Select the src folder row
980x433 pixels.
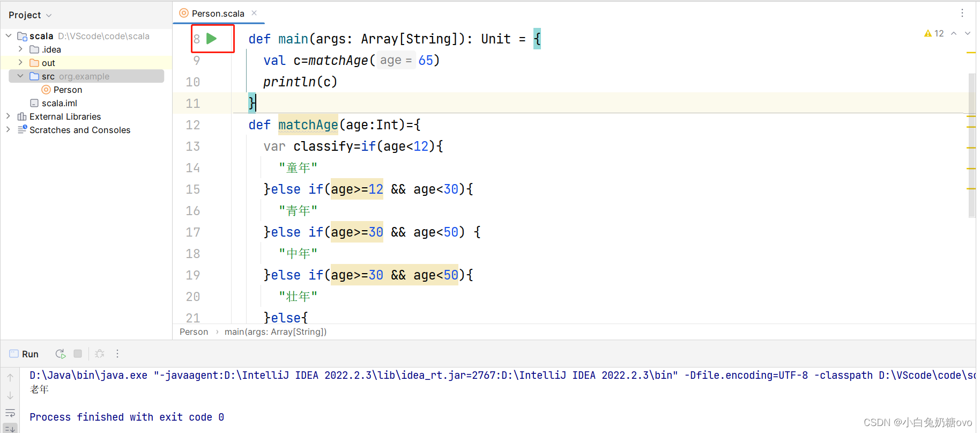86,76
